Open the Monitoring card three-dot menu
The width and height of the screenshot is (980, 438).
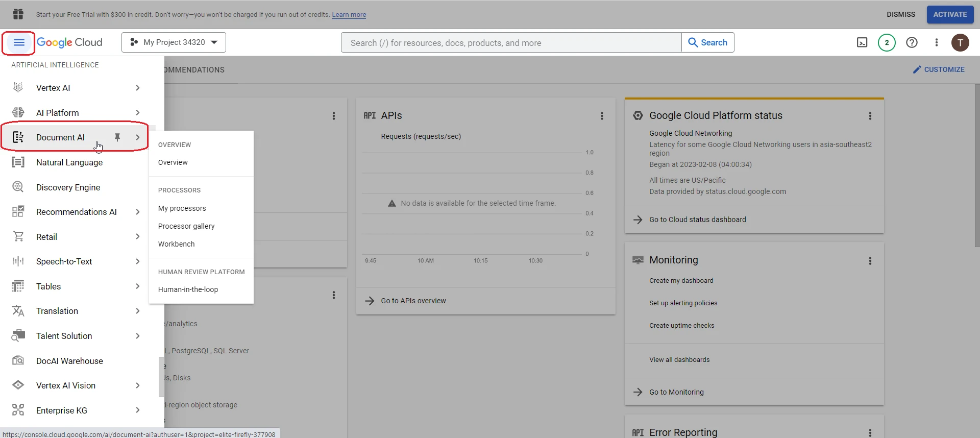point(870,261)
